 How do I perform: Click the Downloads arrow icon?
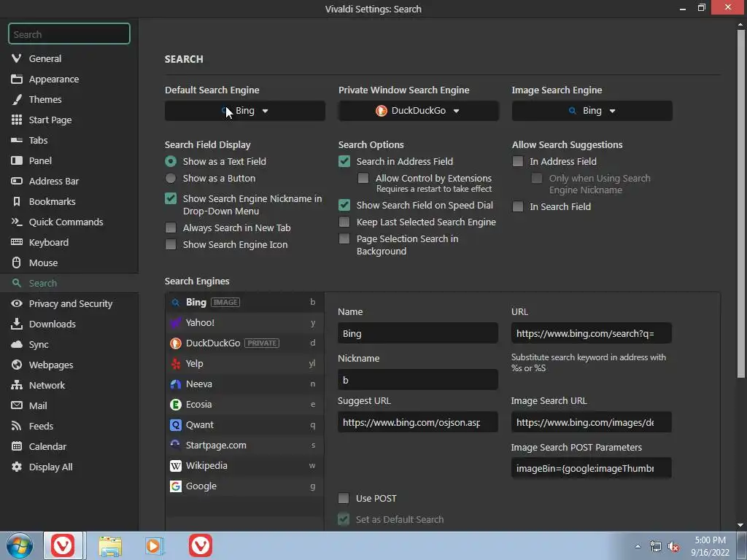coord(17,324)
